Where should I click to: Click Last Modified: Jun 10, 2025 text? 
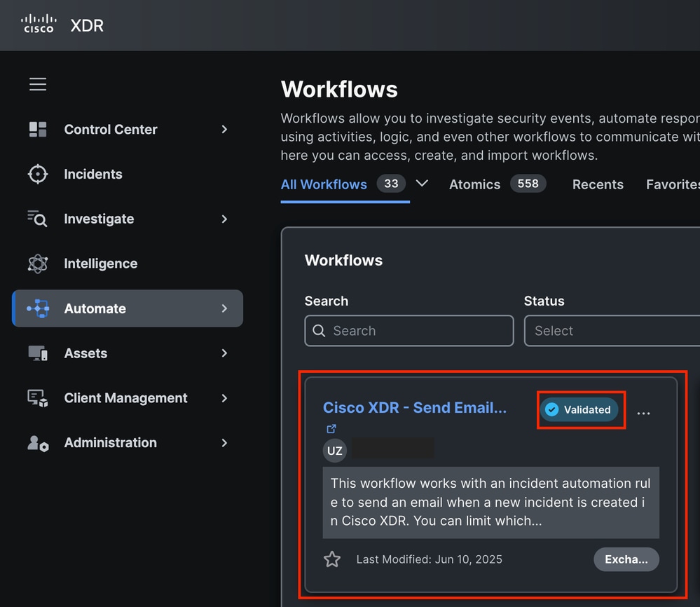[429, 559]
